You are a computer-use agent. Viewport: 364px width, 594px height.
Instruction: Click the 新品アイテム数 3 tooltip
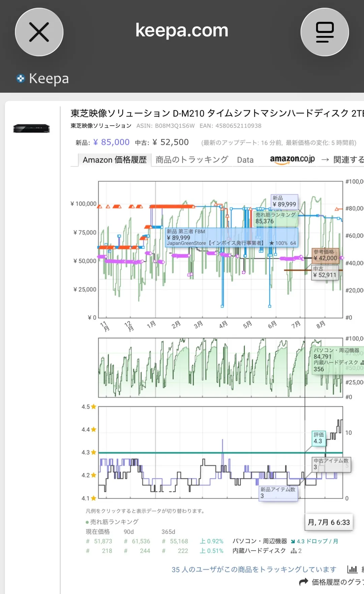point(278,493)
